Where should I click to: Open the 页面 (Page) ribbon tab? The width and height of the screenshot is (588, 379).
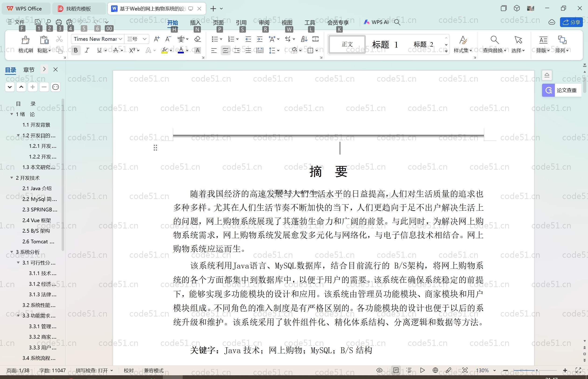pyautogui.click(x=218, y=22)
